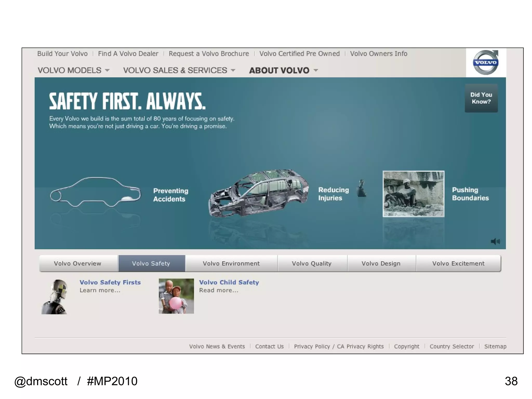Open the Volvo Quality tab
532x399 pixels.
point(312,263)
